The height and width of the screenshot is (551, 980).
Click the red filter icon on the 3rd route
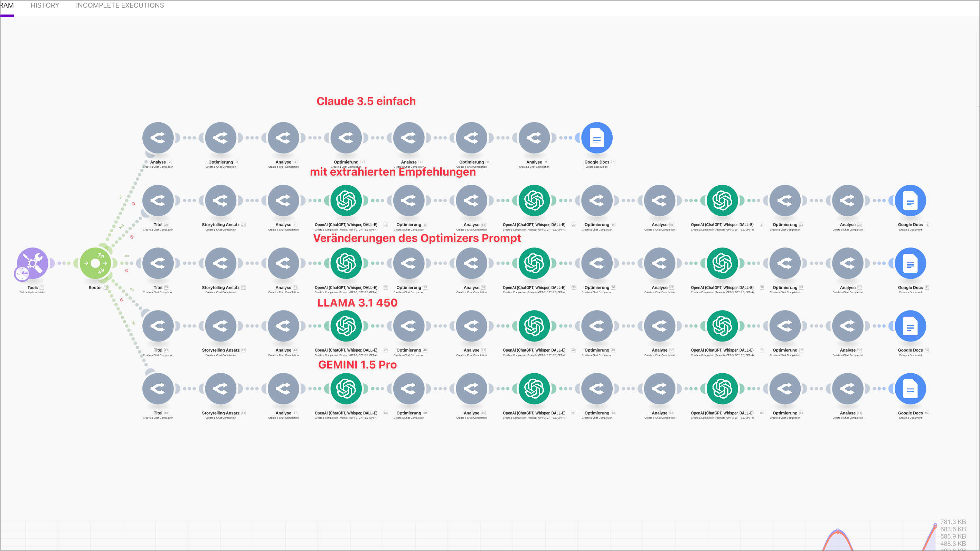(127, 271)
